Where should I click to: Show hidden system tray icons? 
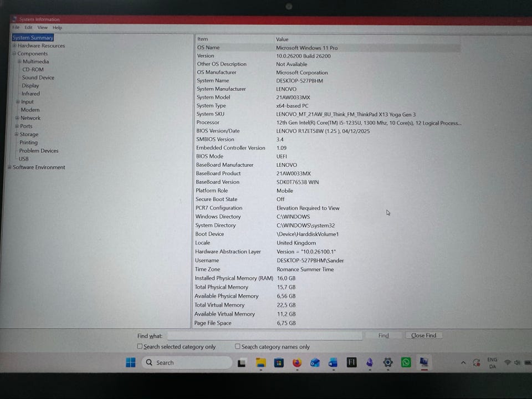(463, 362)
